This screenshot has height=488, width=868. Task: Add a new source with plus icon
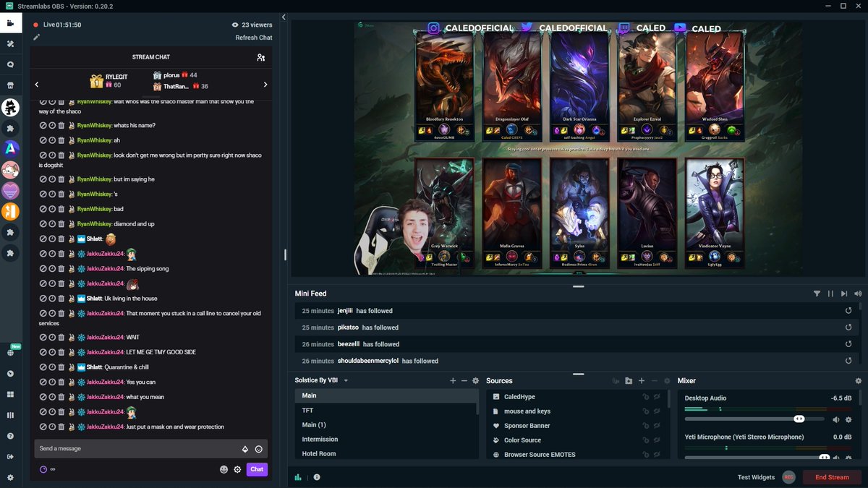[642, 381]
